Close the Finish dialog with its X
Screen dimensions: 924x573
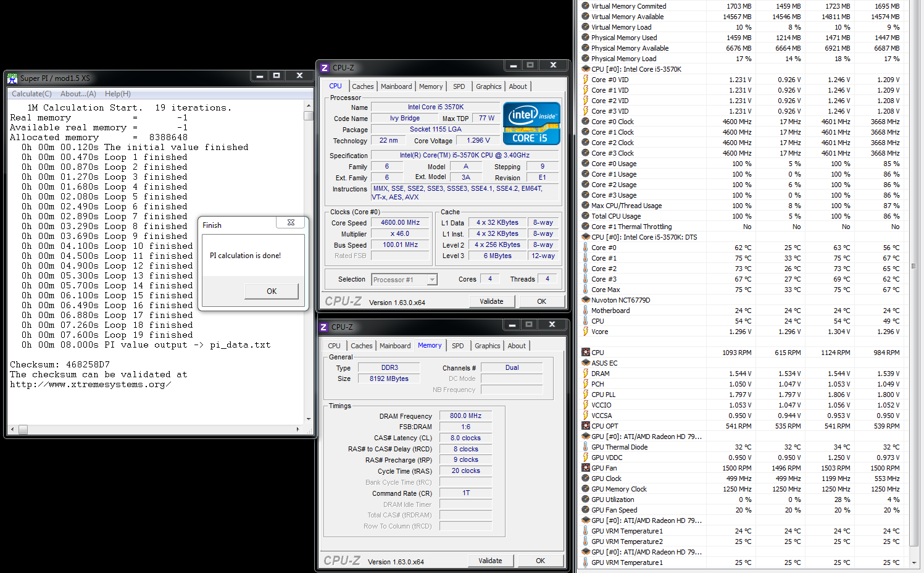click(x=291, y=223)
